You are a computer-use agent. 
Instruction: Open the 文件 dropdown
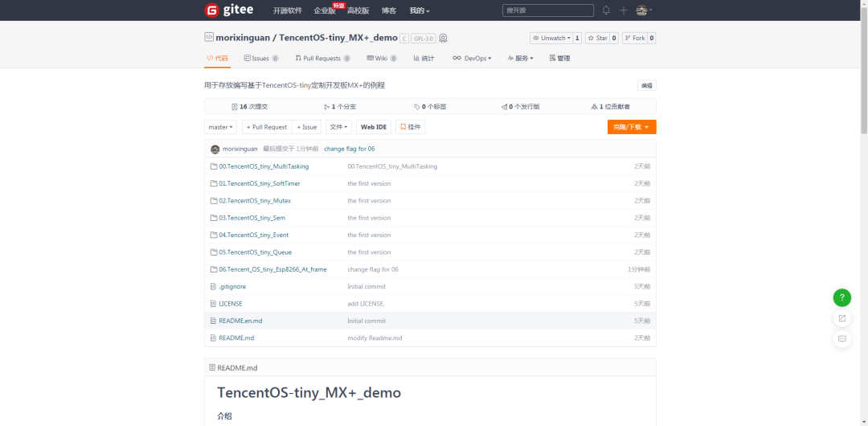tap(339, 127)
